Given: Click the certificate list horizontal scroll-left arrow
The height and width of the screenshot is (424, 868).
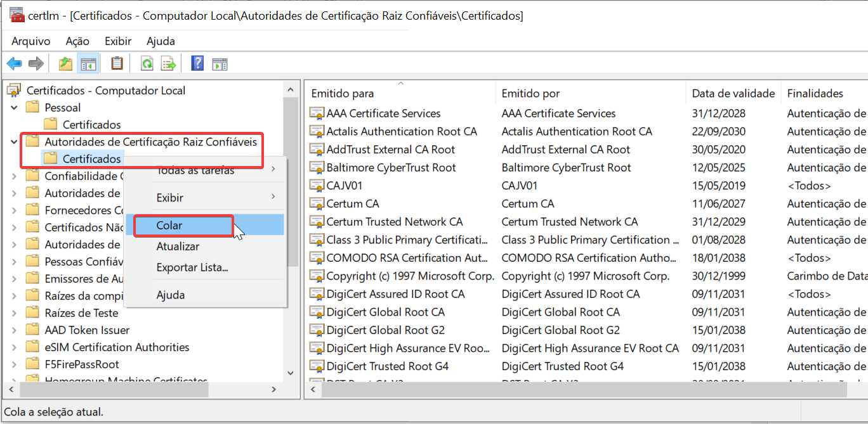Looking at the screenshot, I should [313, 390].
